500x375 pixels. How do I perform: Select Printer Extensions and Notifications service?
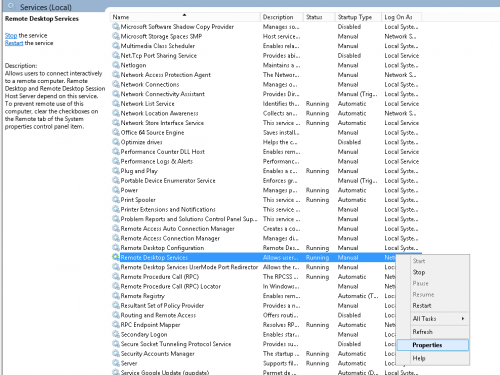266,209
